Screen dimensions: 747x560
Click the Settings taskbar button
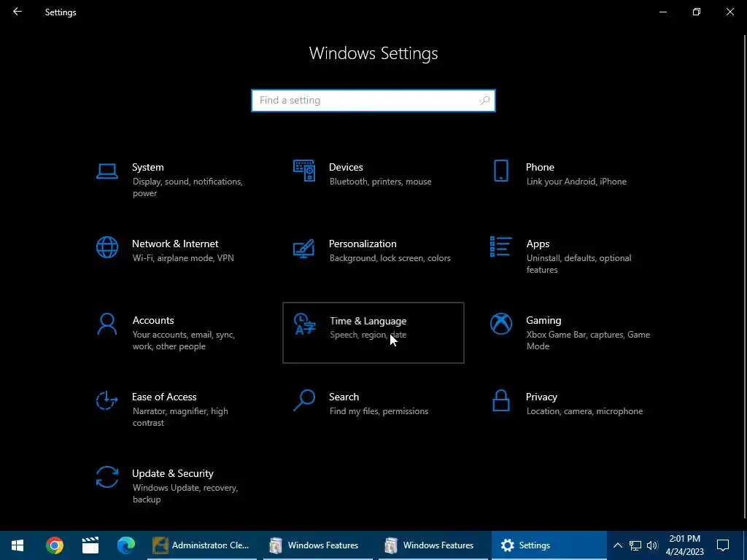click(549, 545)
